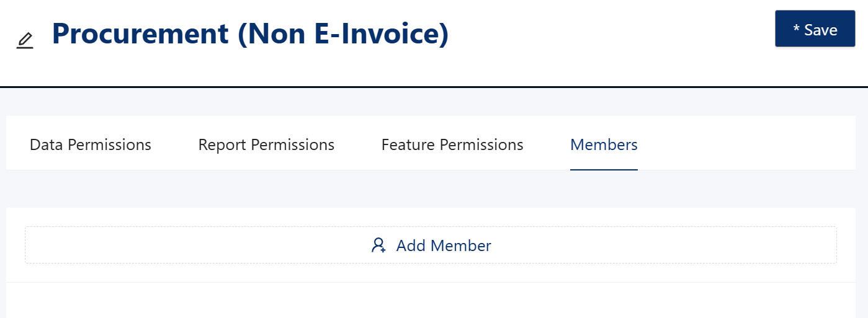Go to the Feature Permissions tab
Viewport: 868px width, 318px height.
452,144
